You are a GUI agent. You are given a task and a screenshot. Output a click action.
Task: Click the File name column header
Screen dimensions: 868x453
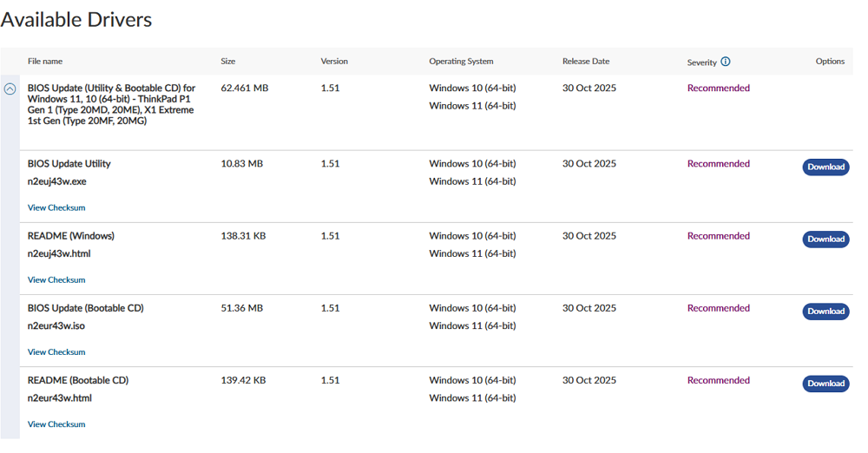pyautogui.click(x=45, y=62)
